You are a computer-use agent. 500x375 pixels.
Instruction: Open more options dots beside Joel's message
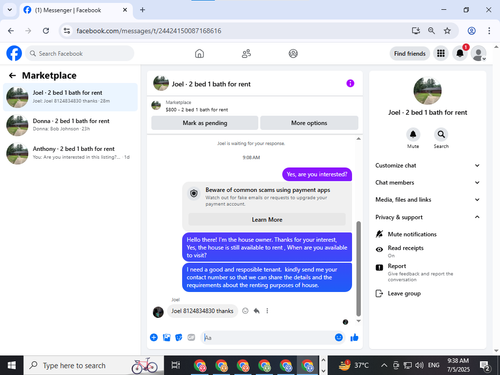click(x=267, y=311)
